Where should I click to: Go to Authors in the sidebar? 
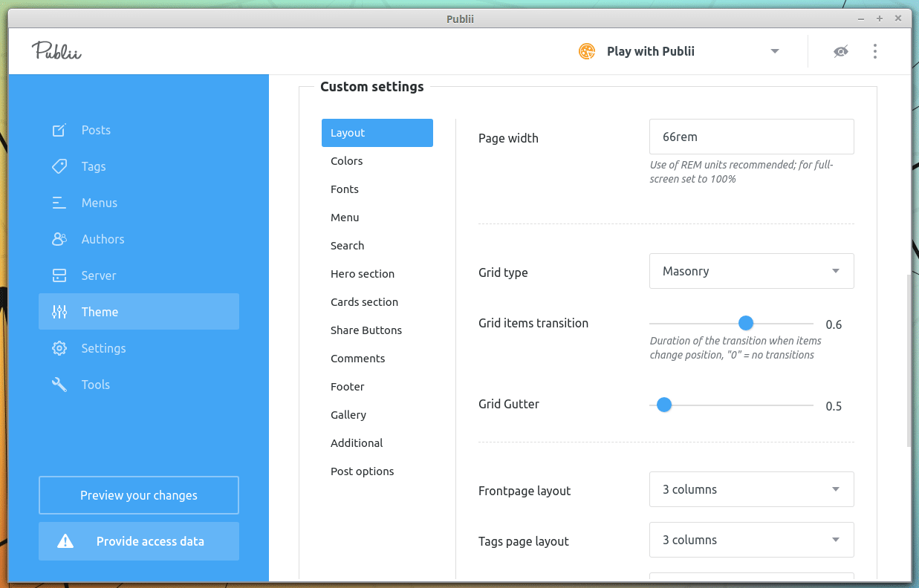139,239
